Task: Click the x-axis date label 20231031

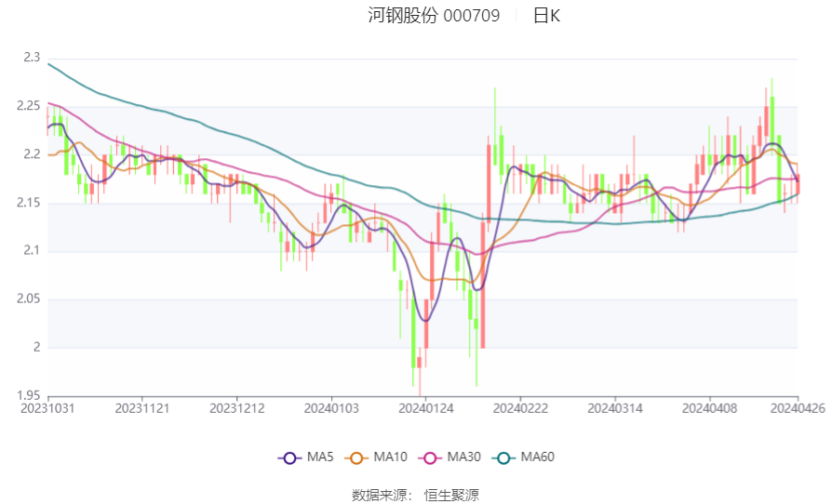Action: point(47,409)
